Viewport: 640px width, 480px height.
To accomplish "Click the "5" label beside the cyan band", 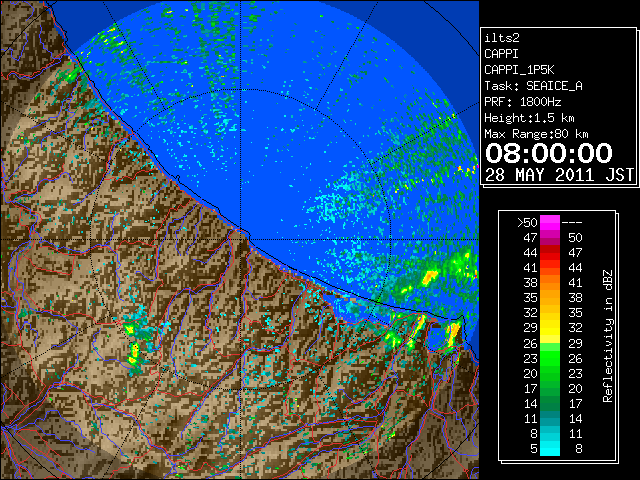I will [x=533, y=449].
